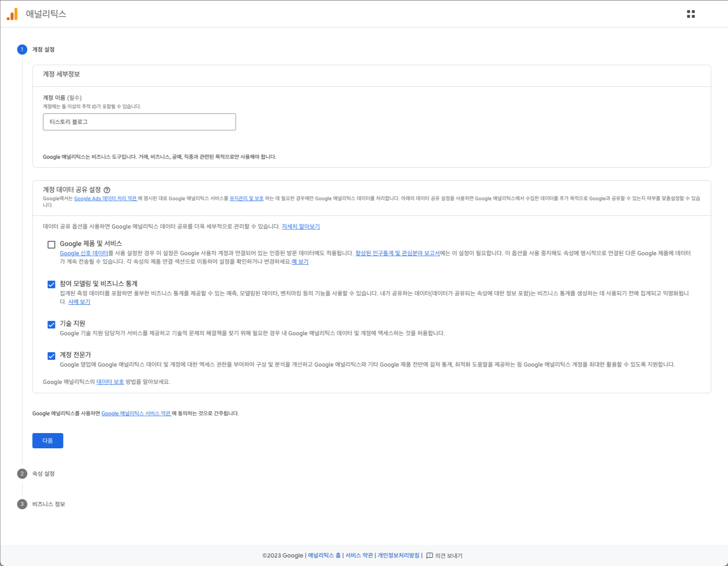Click the 사례 보기 link
This screenshot has height=566, width=728.
pos(79,302)
